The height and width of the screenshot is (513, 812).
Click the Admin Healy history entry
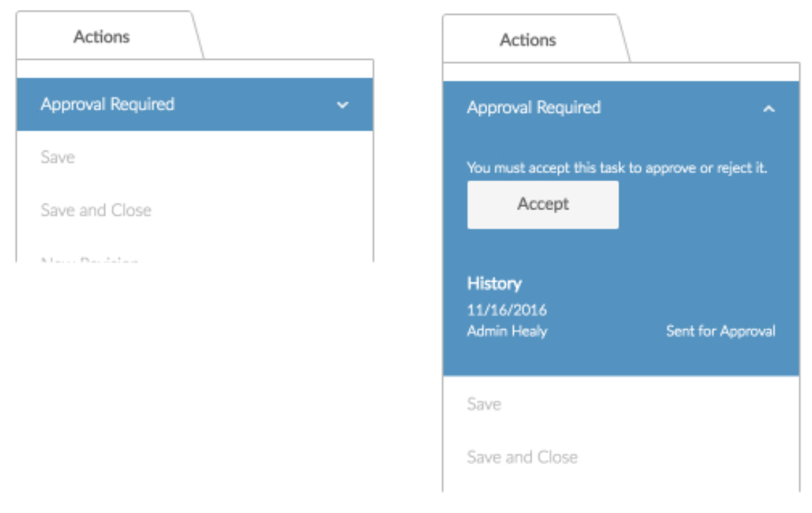tap(507, 331)
